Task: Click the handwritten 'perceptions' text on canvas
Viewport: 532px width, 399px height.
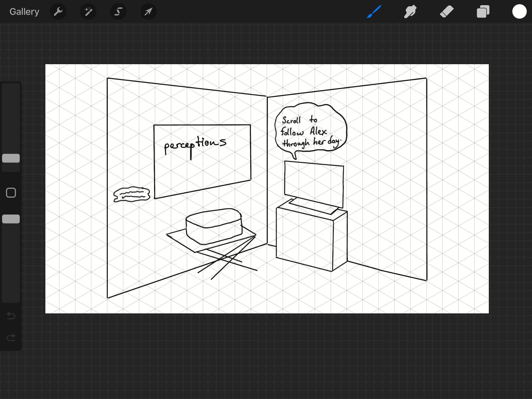Action: 195,145
